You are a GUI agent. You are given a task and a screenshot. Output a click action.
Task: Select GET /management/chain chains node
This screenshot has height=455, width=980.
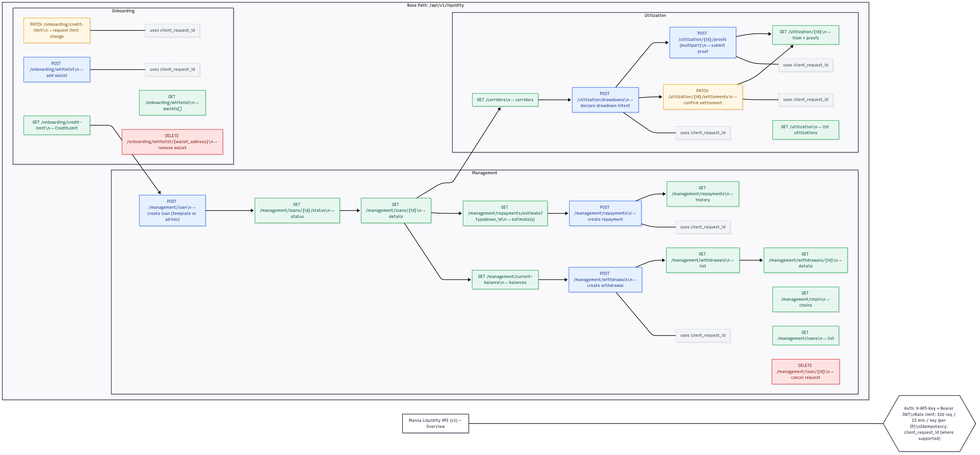coord(805,300)
